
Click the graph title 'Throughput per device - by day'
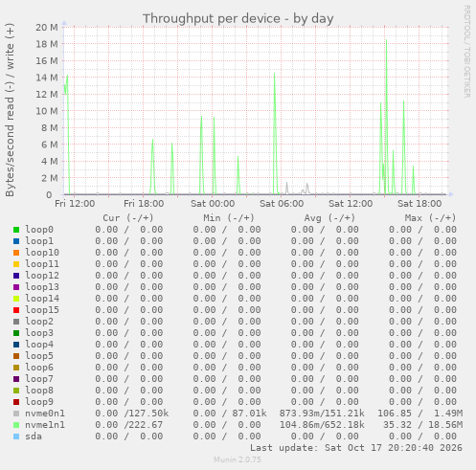238,19
